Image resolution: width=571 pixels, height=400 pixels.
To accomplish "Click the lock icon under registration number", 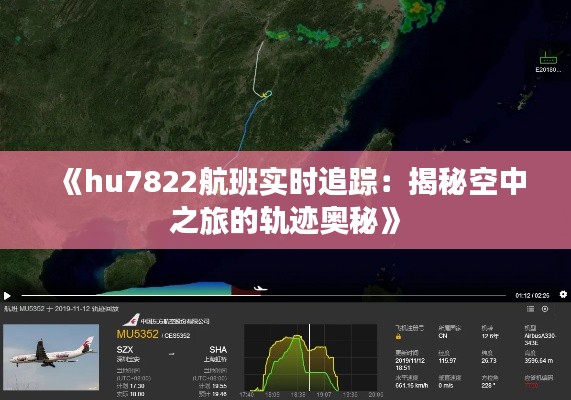I will (x=398, y=337).
